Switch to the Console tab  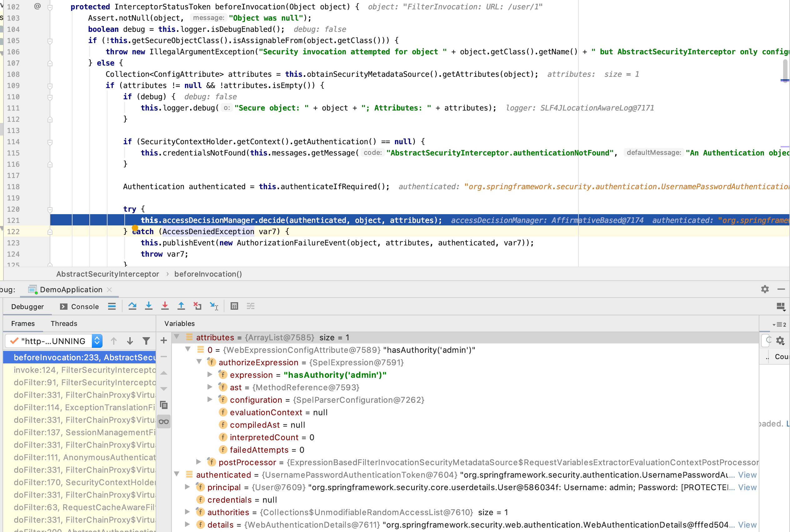tap(80, 307)
